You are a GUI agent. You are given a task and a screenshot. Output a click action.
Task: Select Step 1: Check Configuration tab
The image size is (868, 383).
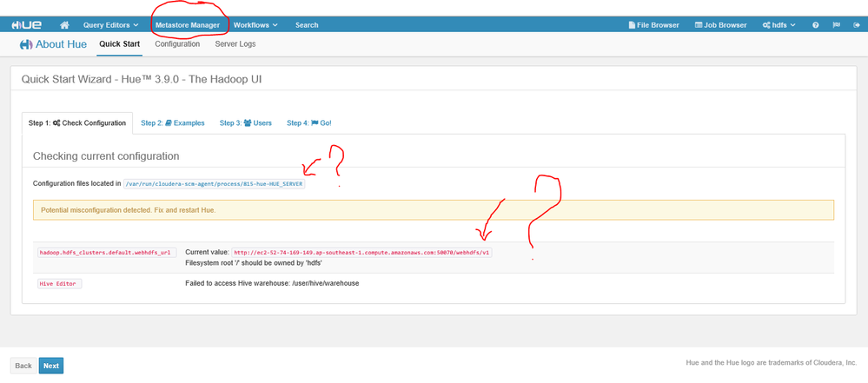tap(77, 122)
